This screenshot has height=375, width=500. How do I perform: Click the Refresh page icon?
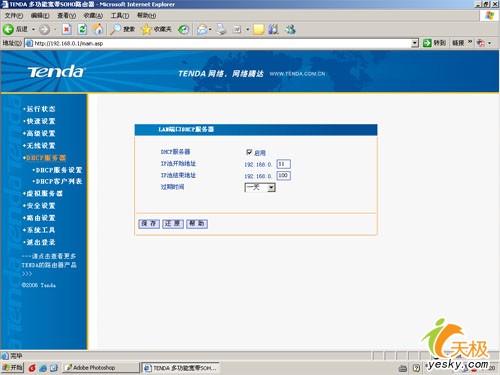[82, 29]
